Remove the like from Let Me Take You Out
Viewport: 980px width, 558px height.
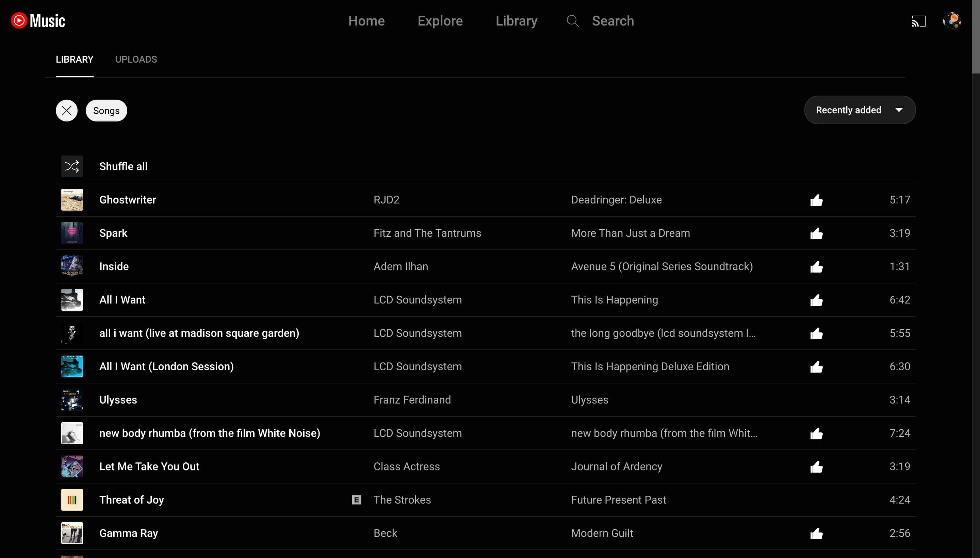pos(816,466)
